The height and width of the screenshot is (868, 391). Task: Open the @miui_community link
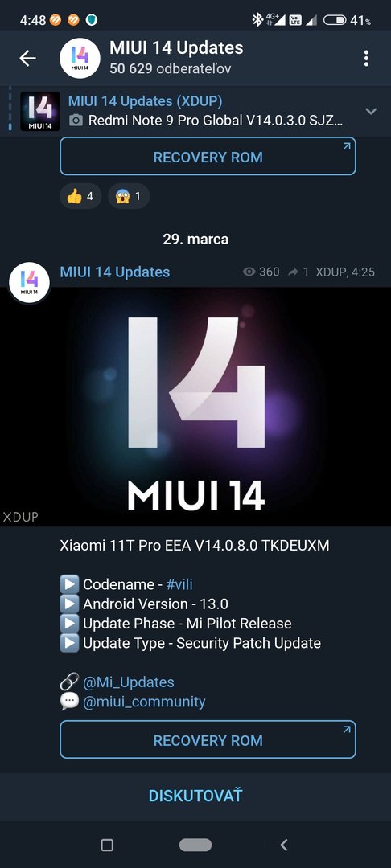click(x=144, y=702)
